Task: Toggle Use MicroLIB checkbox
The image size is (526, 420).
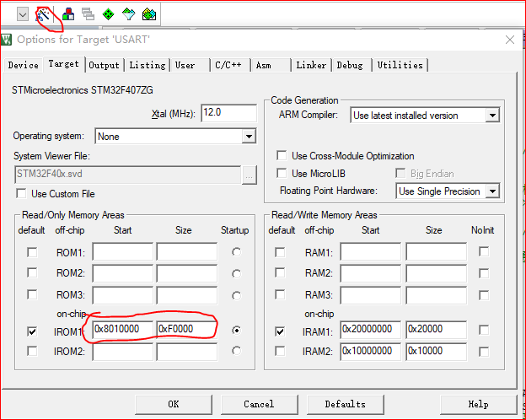Action: 282,173
